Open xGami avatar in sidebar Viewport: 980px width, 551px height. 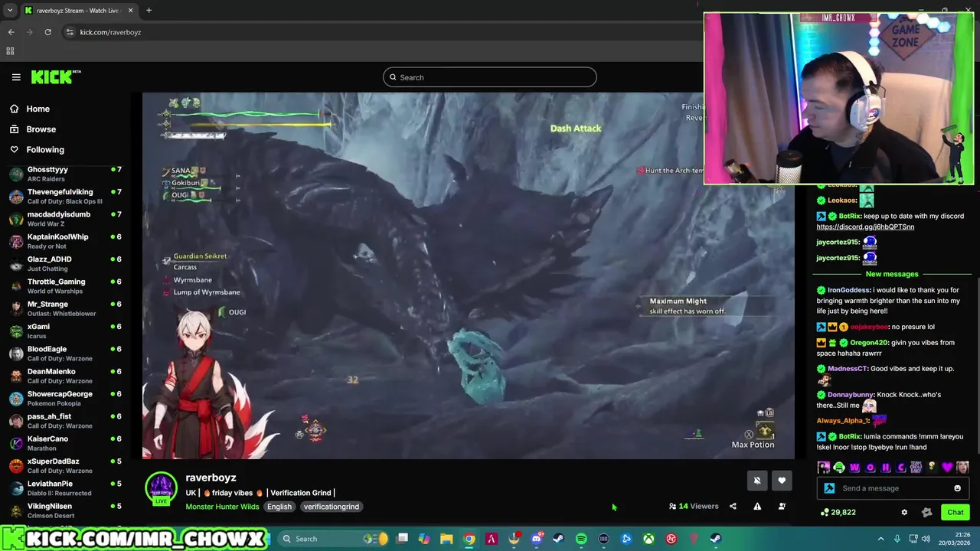tap(16, 331)
